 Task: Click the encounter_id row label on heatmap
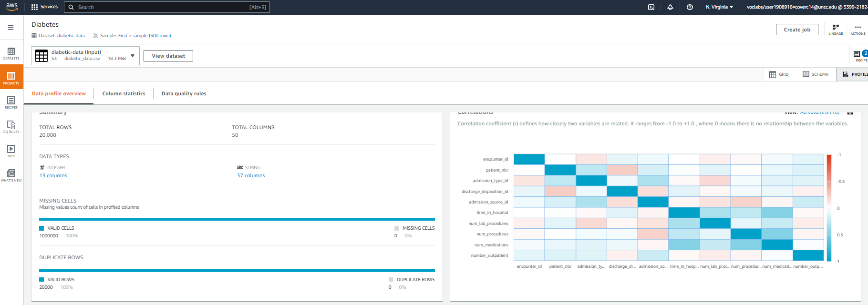click(x=496, y=159)
